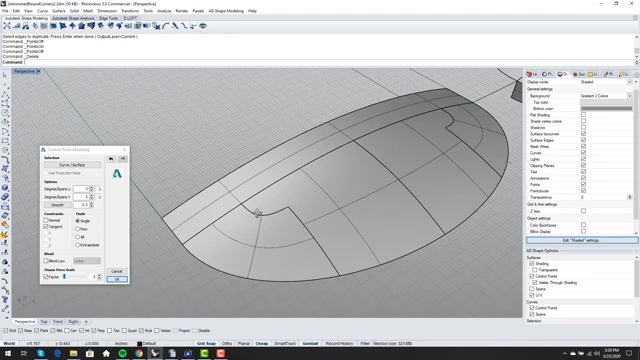Viewport: 640px width, 360px height.
Task: Click the Degree/Spans U spinner arrows
Action: click(91, 189)
